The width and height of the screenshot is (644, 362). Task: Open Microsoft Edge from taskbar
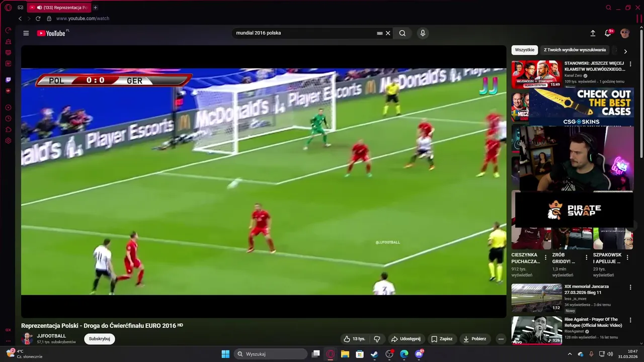point(404,354)
